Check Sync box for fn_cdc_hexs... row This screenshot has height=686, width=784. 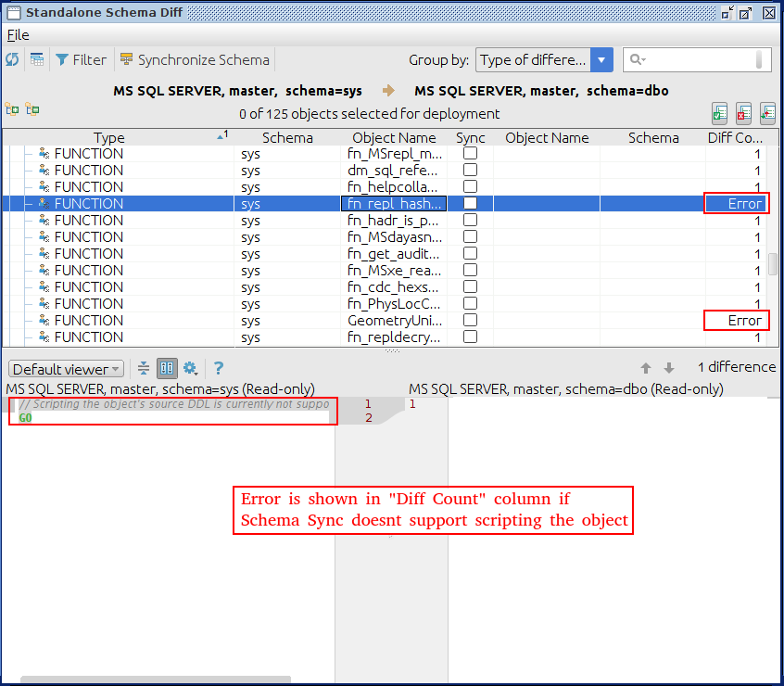[x=470, y=287]
